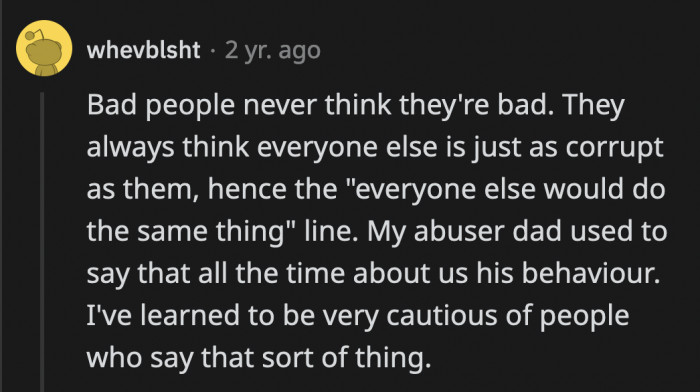
Task: Open the "2 yr. ago" comment permalink
Action: click(x=273, y=50)
